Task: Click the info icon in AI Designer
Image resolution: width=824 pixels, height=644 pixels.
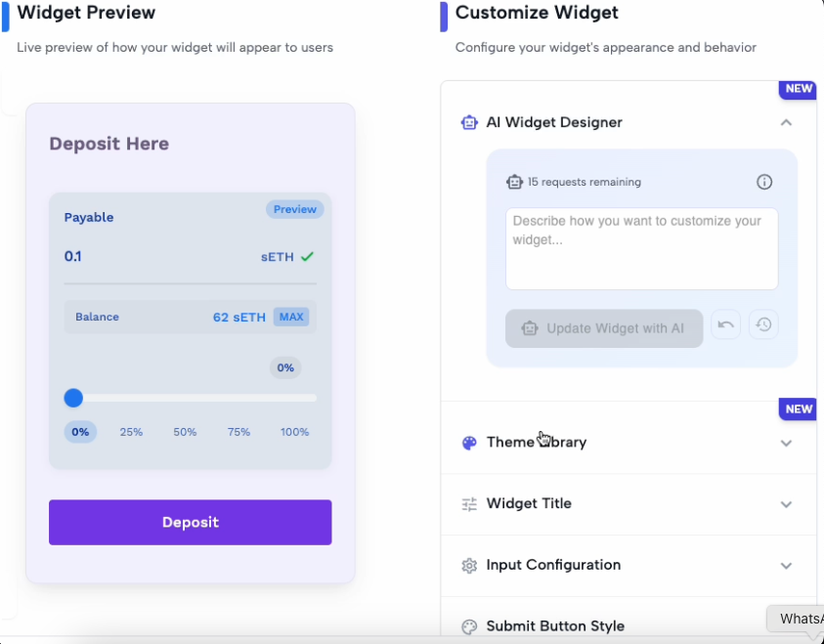Action: pyautogui.click(x=764, y=182)
